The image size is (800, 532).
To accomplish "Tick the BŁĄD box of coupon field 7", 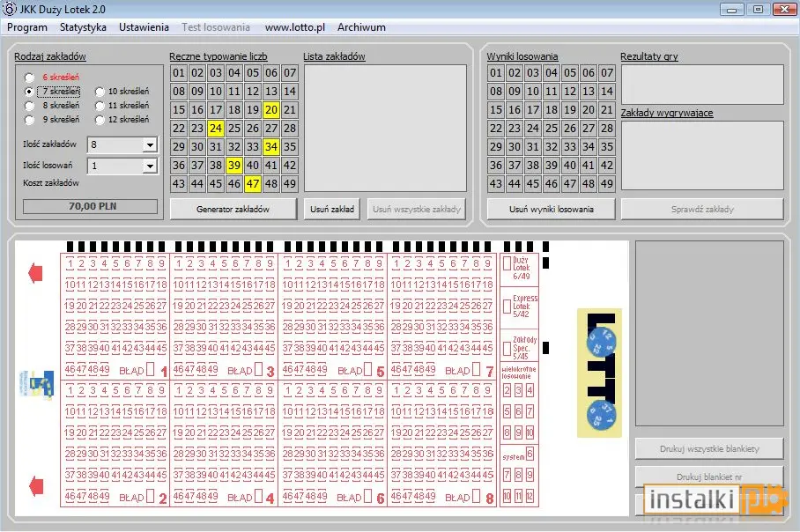I will point(477,369).
